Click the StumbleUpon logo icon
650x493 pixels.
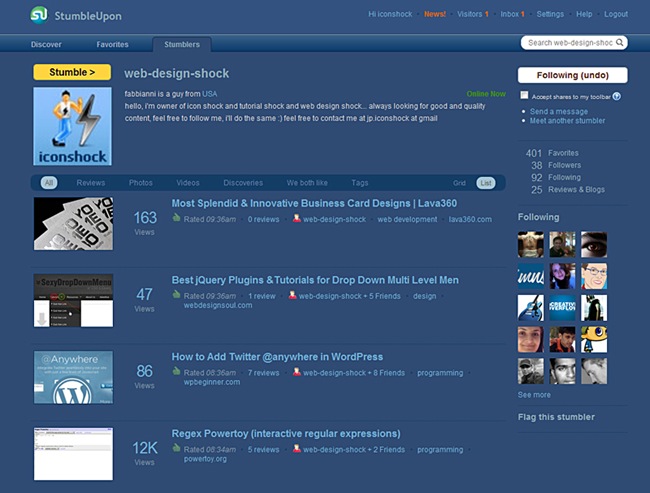38,14
